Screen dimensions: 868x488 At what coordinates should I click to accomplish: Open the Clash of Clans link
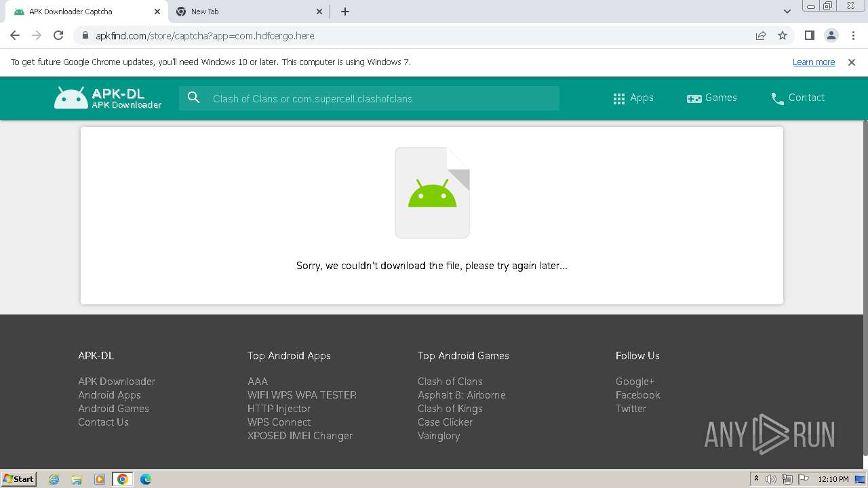coord(450,381)
